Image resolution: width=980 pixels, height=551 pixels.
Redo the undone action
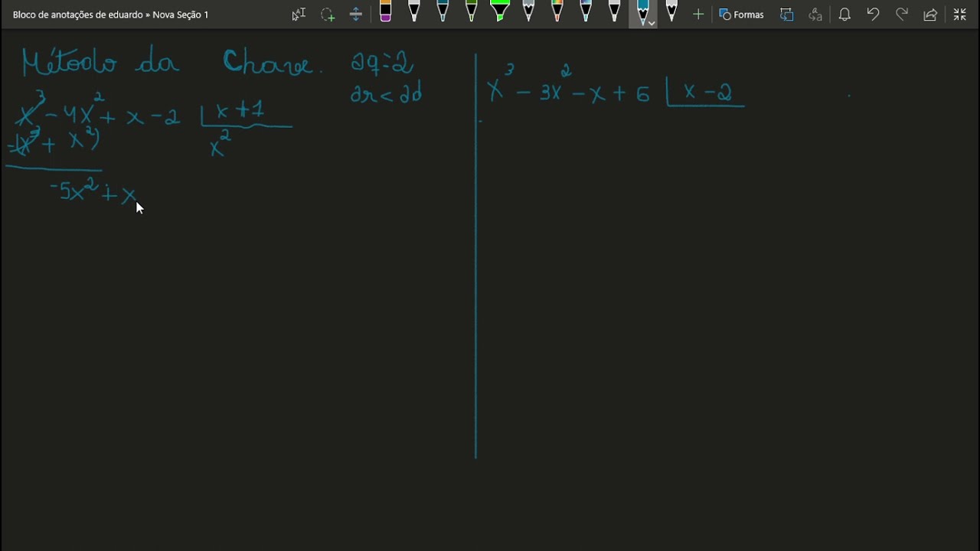(902, 15)
